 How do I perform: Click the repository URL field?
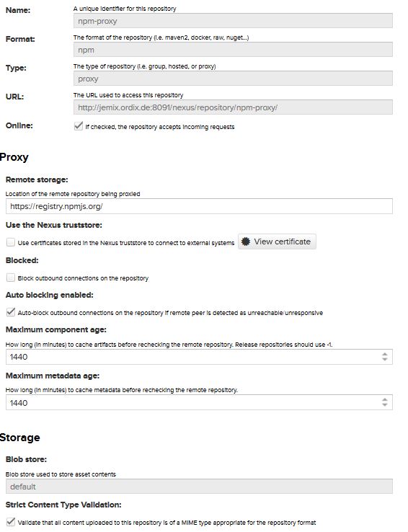(233, 107)
